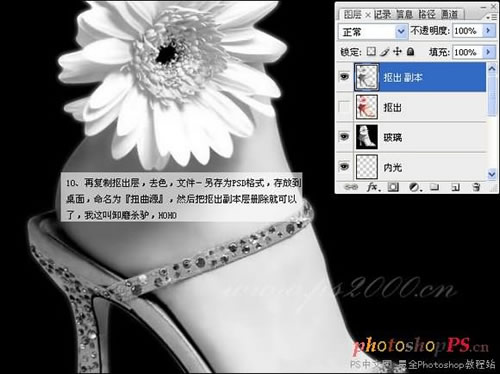Screen dimensions: 500x374
Task: Click the 不透明度 100% value field
Action: [467, 31]
